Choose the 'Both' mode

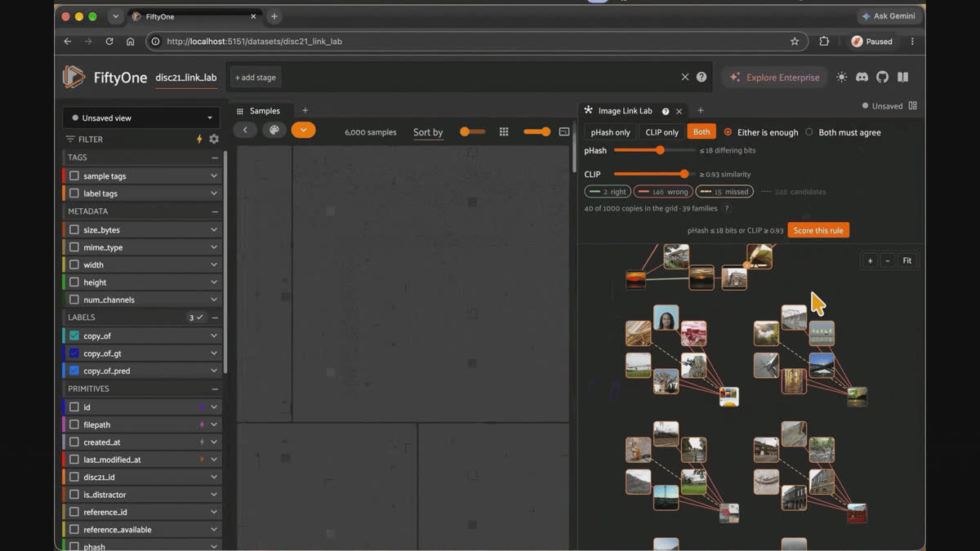pyautogui.click(x=702, y=132)
